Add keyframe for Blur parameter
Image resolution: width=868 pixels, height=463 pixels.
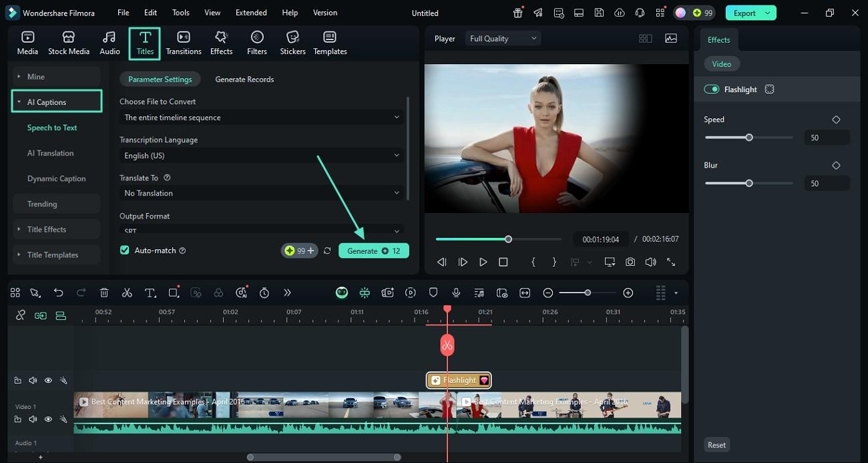(836, 165)
